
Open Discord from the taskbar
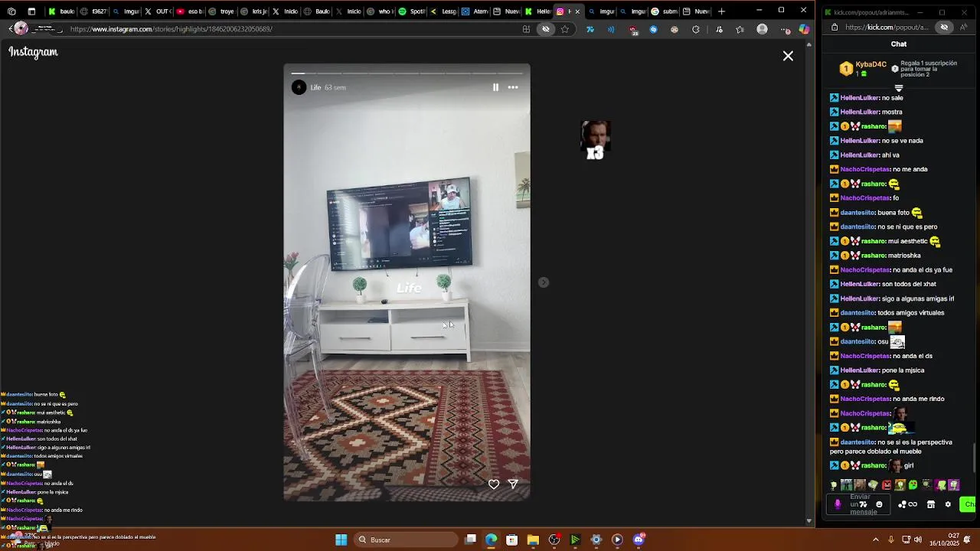click(x=639, y=540)
